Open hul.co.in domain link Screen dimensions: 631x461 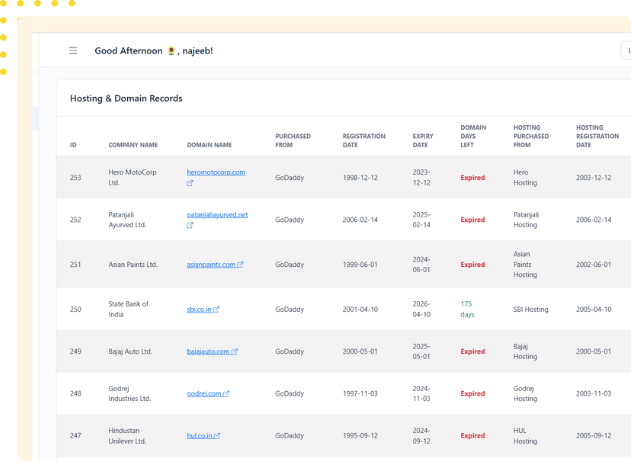click(x=199, y=435)
